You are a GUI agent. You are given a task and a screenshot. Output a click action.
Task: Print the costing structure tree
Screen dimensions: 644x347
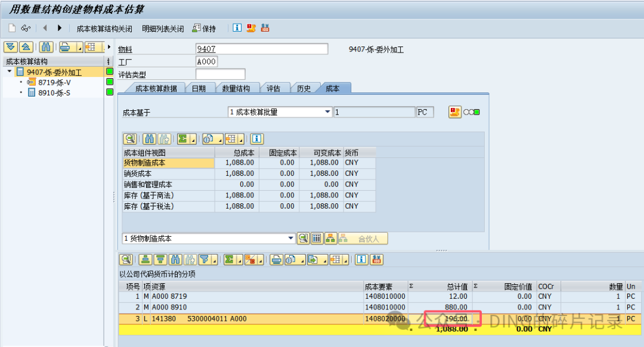66,47
